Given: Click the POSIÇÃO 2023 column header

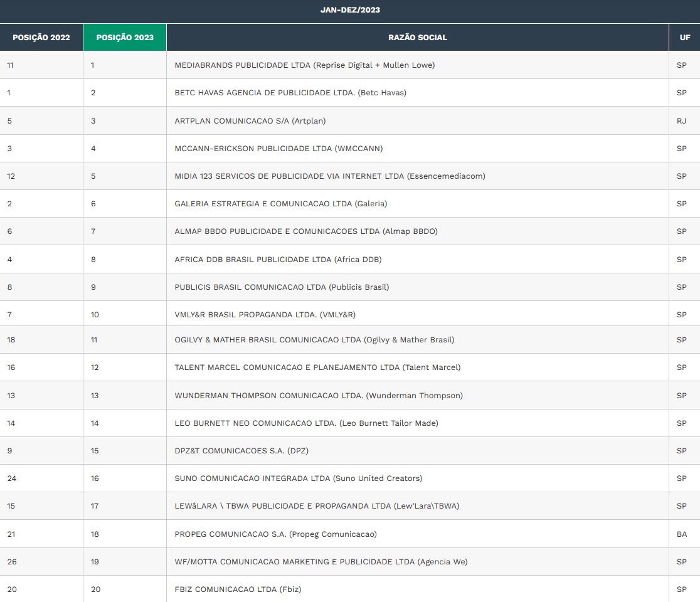Looking at the screenshot, I should point(125,38).
